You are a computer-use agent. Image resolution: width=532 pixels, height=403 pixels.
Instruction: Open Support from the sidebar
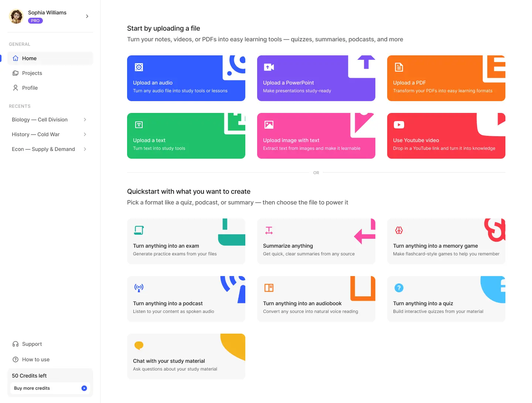(x=32, y=344)
